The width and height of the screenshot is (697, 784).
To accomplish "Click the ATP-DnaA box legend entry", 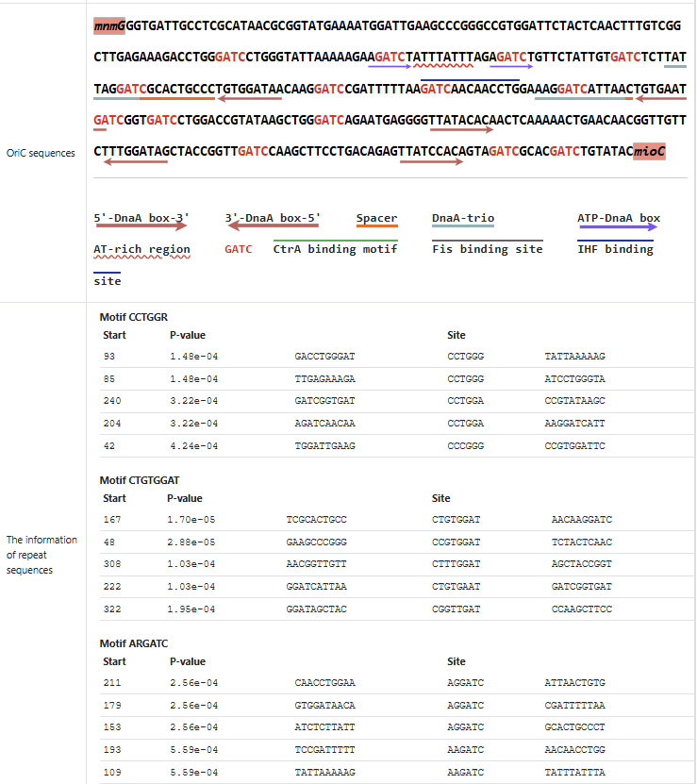I will tap(619, 221).
